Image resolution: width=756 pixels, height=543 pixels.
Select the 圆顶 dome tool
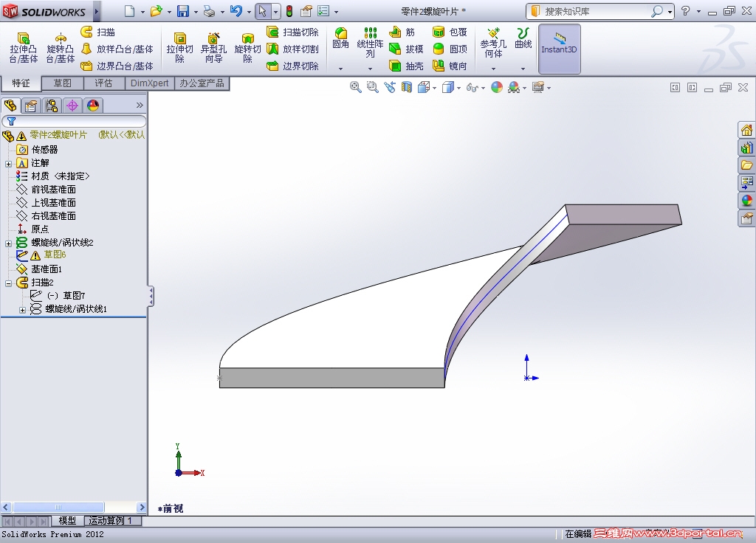[450, 49]
